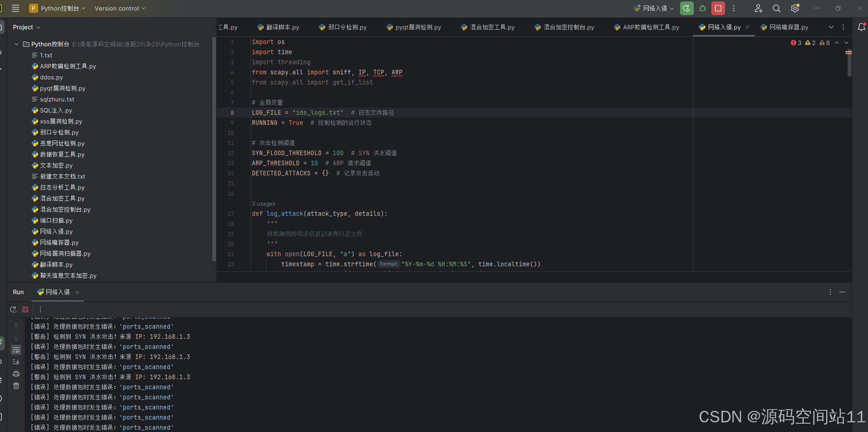Start debugging with the bug icon

[702, 8]
